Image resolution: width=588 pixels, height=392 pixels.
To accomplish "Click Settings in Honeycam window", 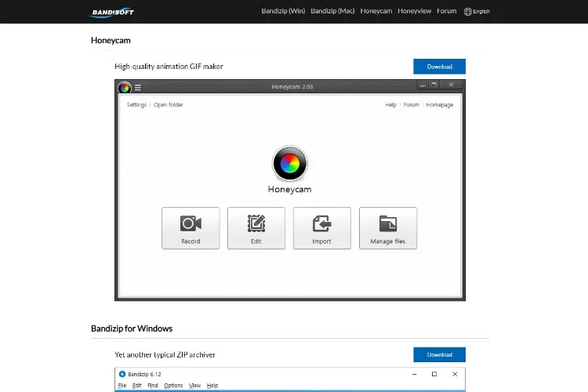I will pyautogui.click(x=136, y=104).
